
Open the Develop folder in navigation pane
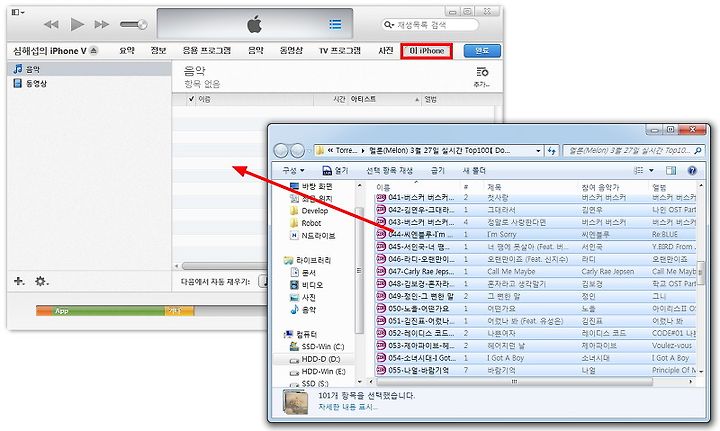309,211
